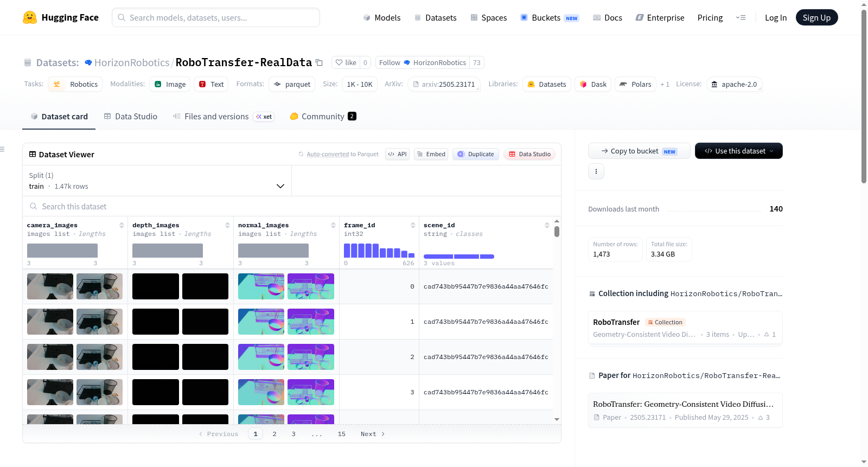Open Docs in top navigation
The image size is (868, 467).
click(x=608, y=17)
